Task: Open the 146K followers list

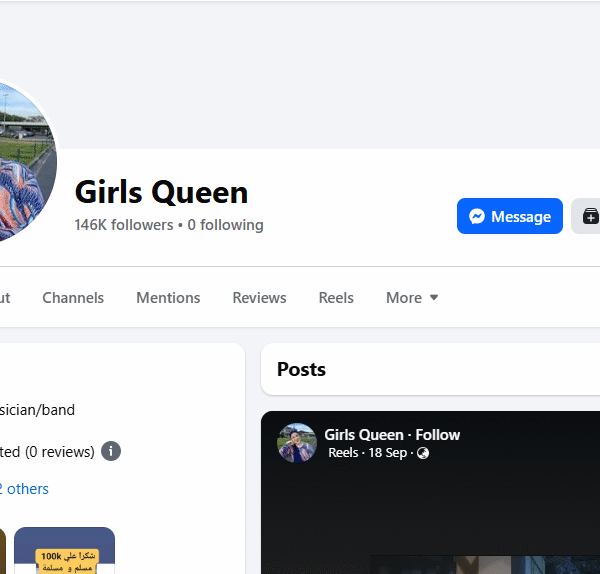Action: pos(123,225)
